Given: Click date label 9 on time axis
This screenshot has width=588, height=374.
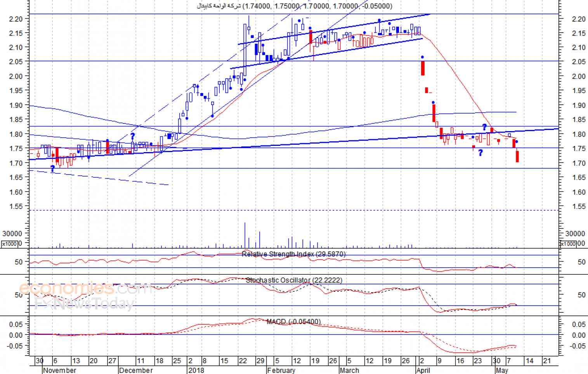Looking at the screenshot, I should [439, 361].
